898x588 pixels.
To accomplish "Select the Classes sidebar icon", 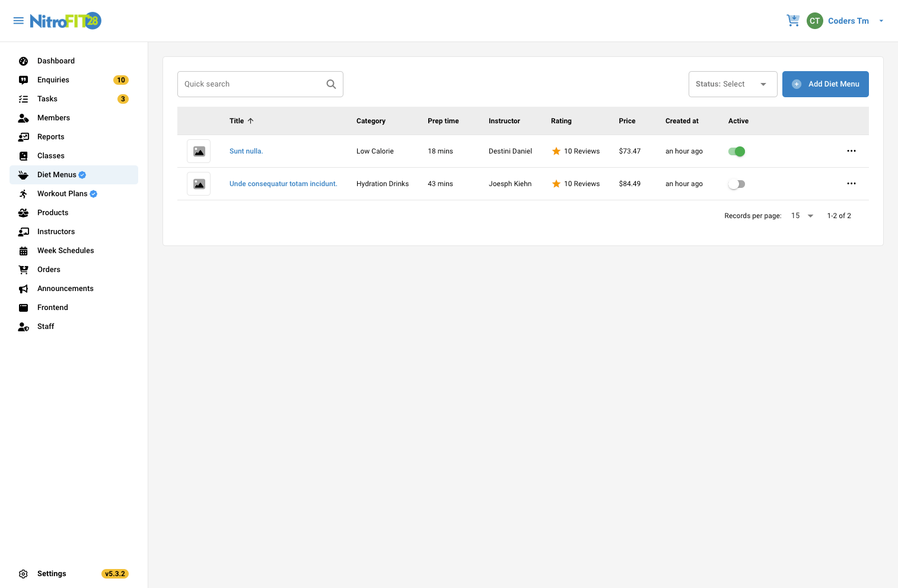I will point(23,155).
